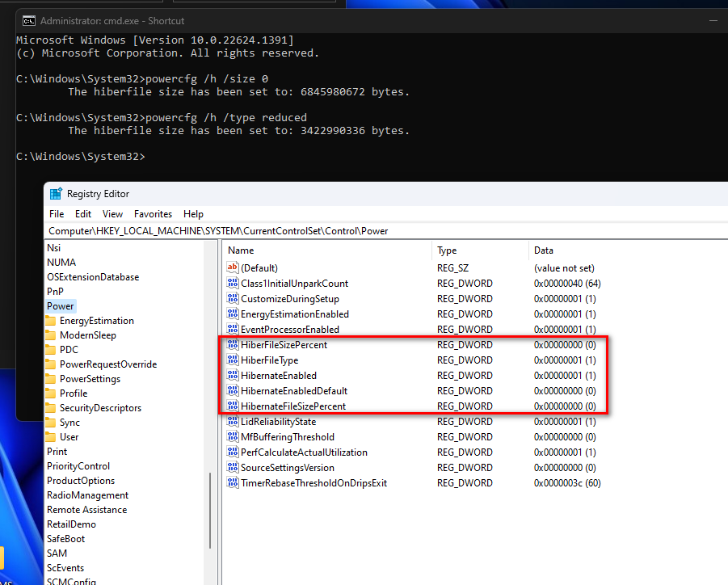Select the PnP key in tree
Viewport: 728px width, 585px height.
pos(55,292)
